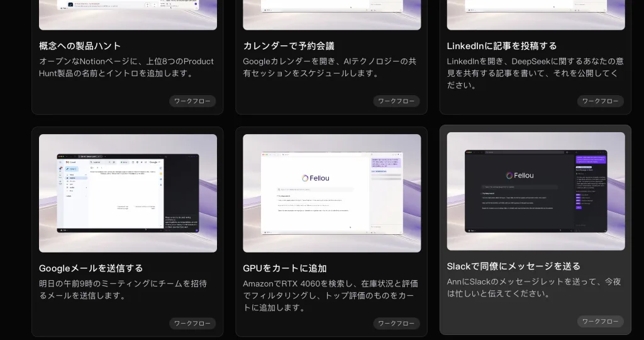The image size is (644, 340).
Task: Select the Googleメールを送信する title
Action: point(91,268)
